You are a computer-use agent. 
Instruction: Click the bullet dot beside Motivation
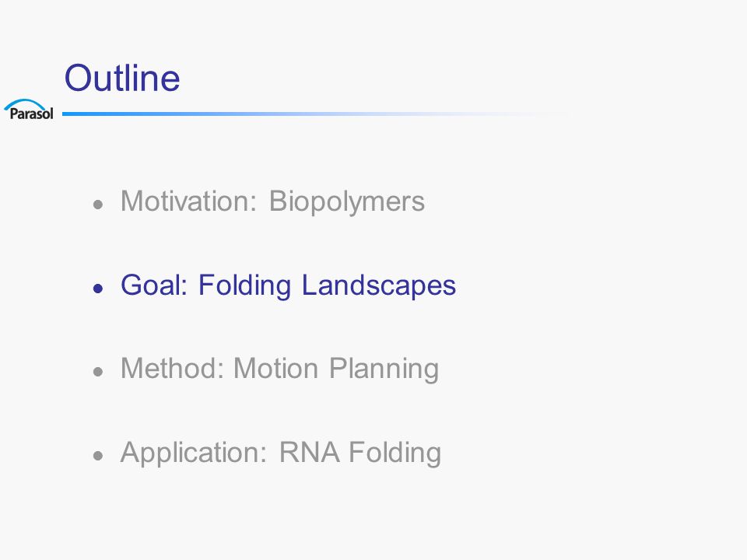98,205
